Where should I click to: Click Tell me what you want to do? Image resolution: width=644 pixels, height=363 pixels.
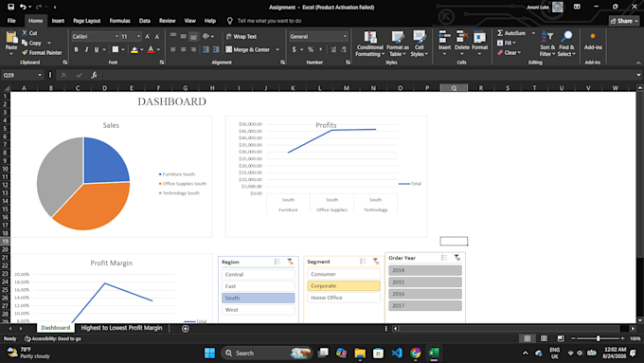pyautogui.click(x=269, y=21)
